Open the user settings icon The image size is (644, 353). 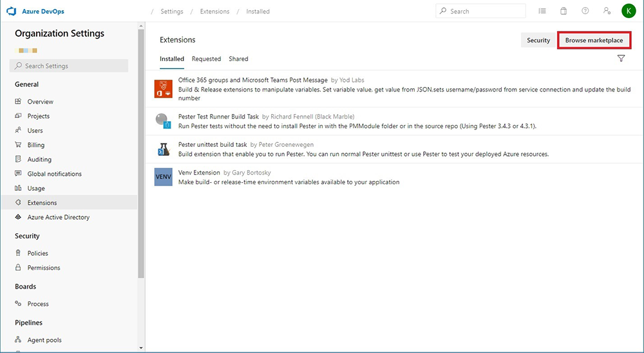coord(607,11)
